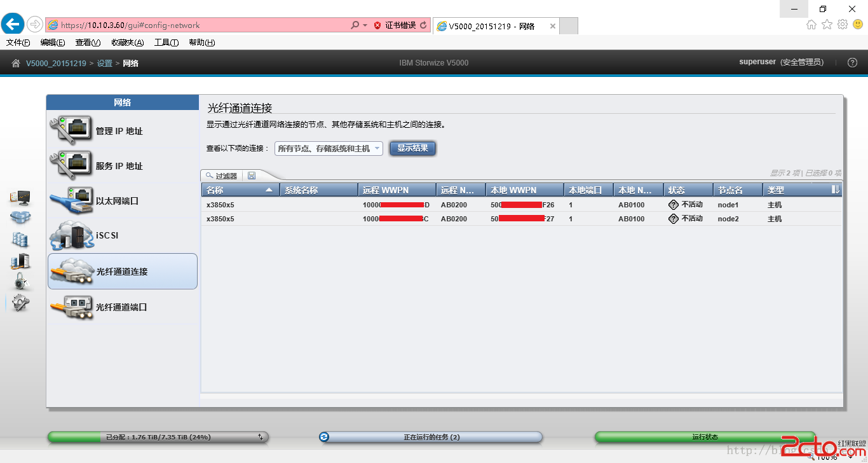Select 光纤通道连接 in network panel
868x463 pixels.
pyautogui.click(x=123, y=272)
